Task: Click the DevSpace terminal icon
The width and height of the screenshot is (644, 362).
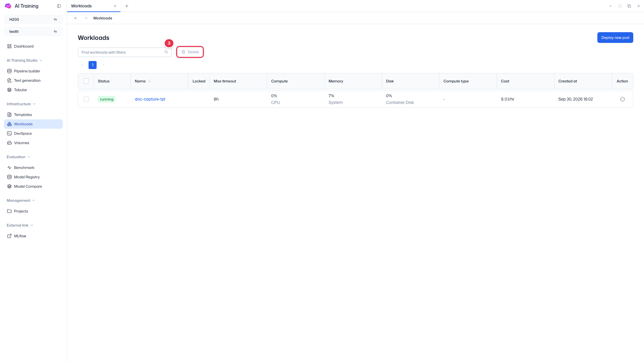Action: 9,133
